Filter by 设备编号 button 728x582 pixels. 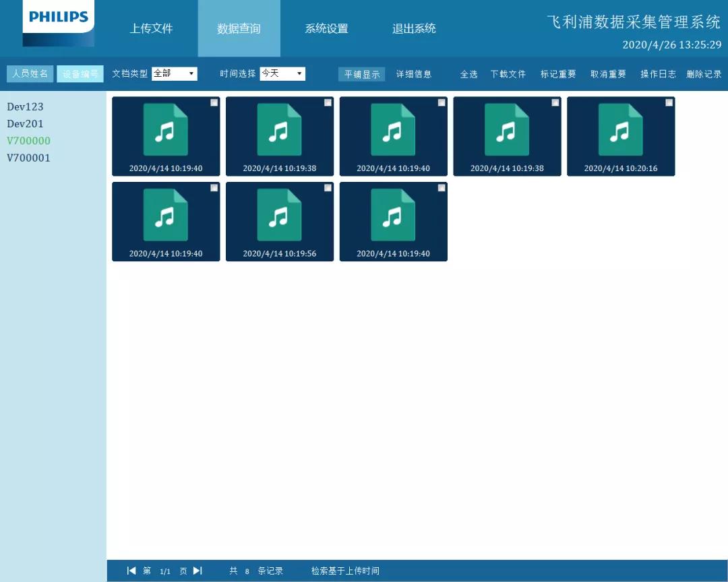tap(80, 73)
